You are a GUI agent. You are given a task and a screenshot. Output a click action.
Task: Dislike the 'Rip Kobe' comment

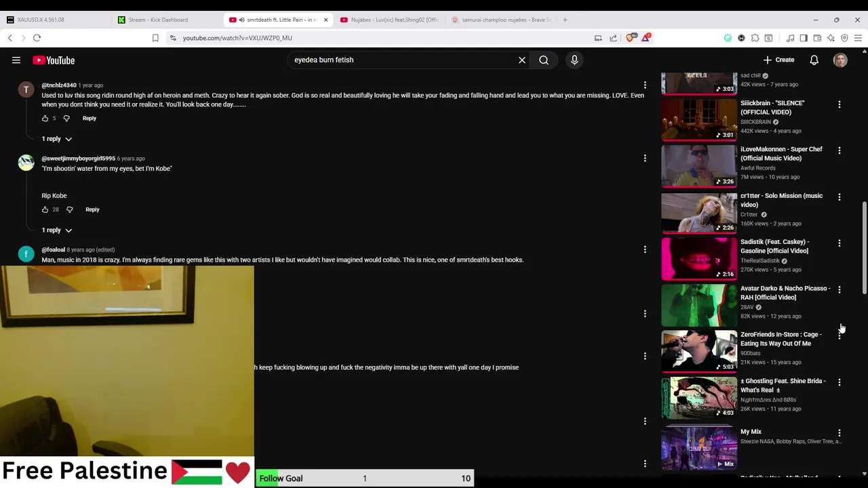69,209
